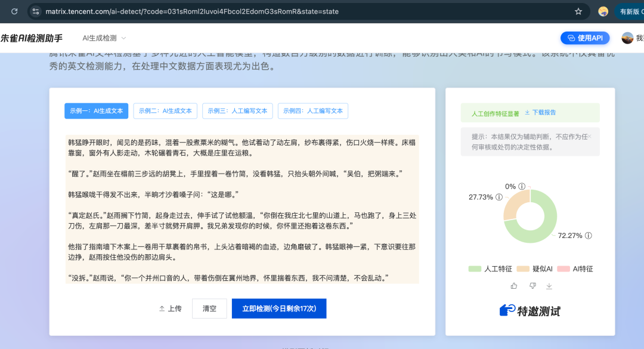644x349 pixels.
Task: Click the info icon next to 27.73%
Action: (499, 197)
